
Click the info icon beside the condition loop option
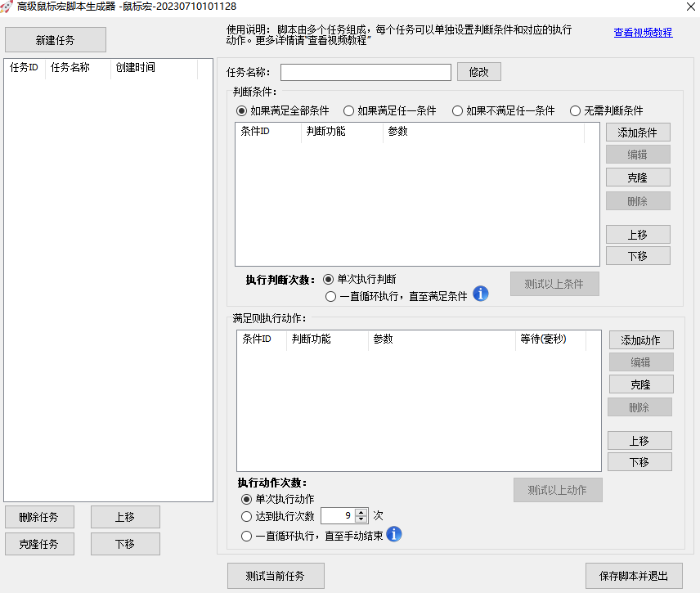481,294
